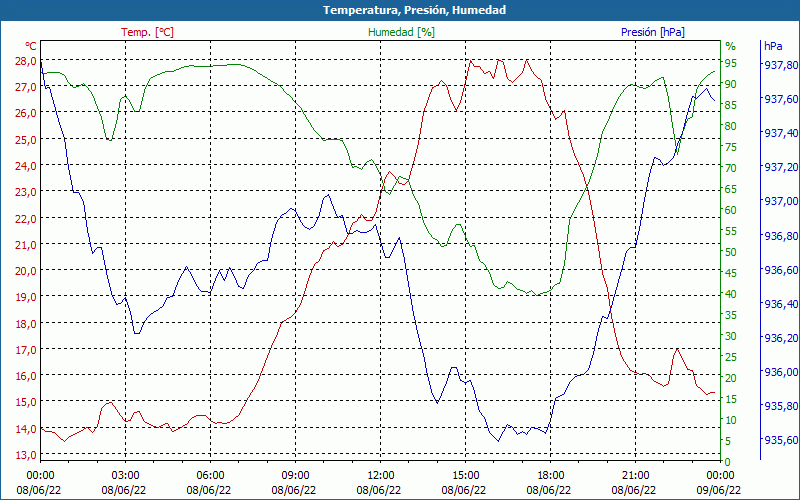Click the '935,80' pressure axis value
Viewport: 800px width, 500px height.
click(781, 406)
